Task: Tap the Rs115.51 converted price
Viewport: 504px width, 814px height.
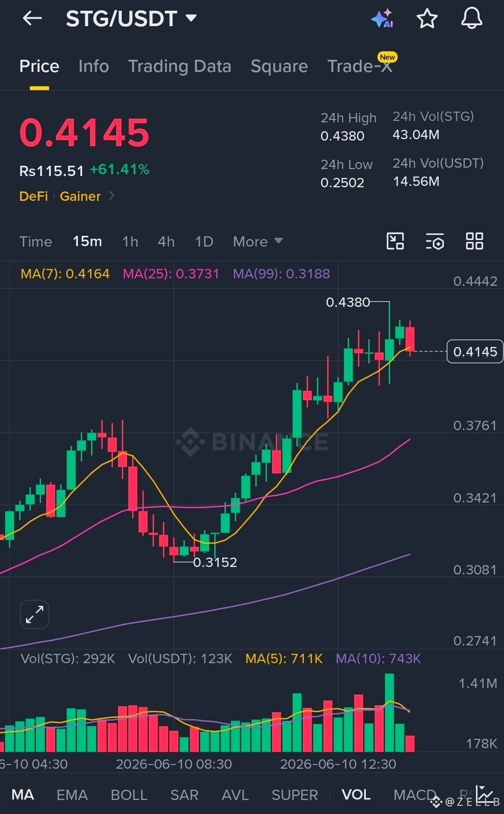Action: [51, 171]
